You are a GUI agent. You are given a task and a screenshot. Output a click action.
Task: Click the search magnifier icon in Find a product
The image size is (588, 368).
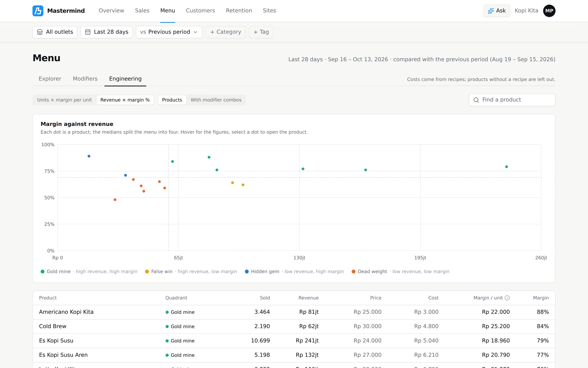pos(476,100)
